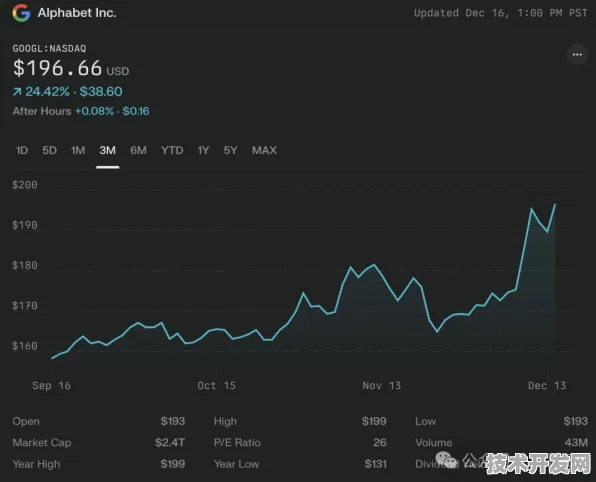Open the three-dot more options menu
Viewport: 596px width, 482px height.
click(x=577, y=55)
